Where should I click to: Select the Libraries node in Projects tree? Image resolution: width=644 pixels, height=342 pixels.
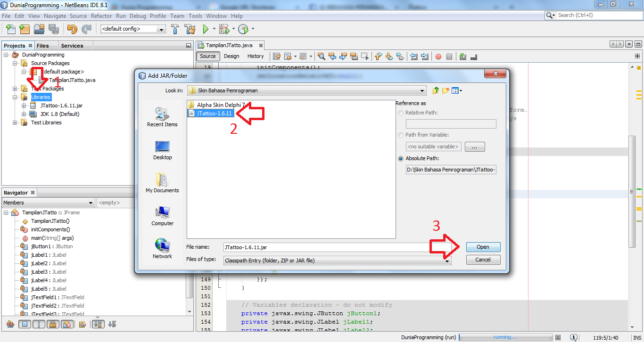point(41,97)
